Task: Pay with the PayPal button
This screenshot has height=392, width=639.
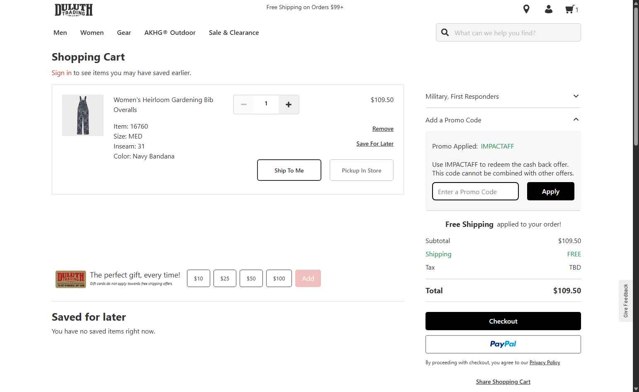Action: (503, 344)
